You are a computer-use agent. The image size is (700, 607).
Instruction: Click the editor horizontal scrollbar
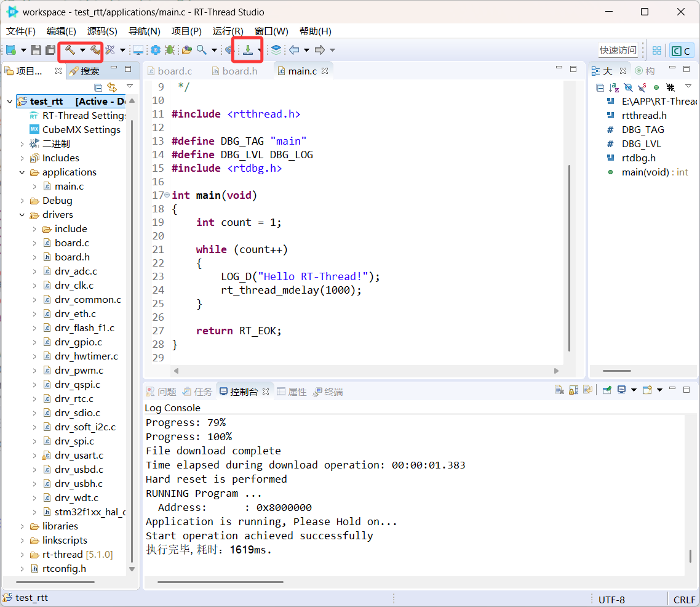tap(366, 371)
